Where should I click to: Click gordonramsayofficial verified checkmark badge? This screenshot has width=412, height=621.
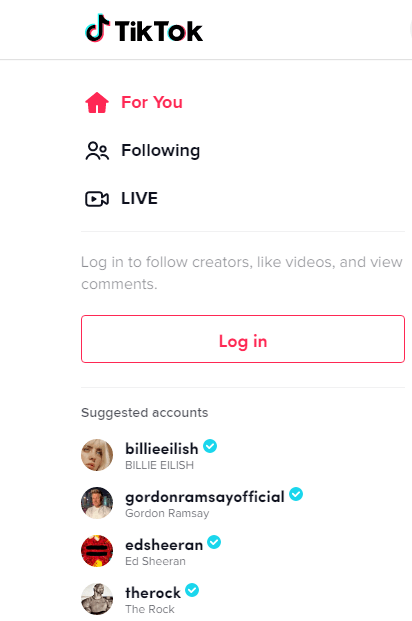point(296,494)
